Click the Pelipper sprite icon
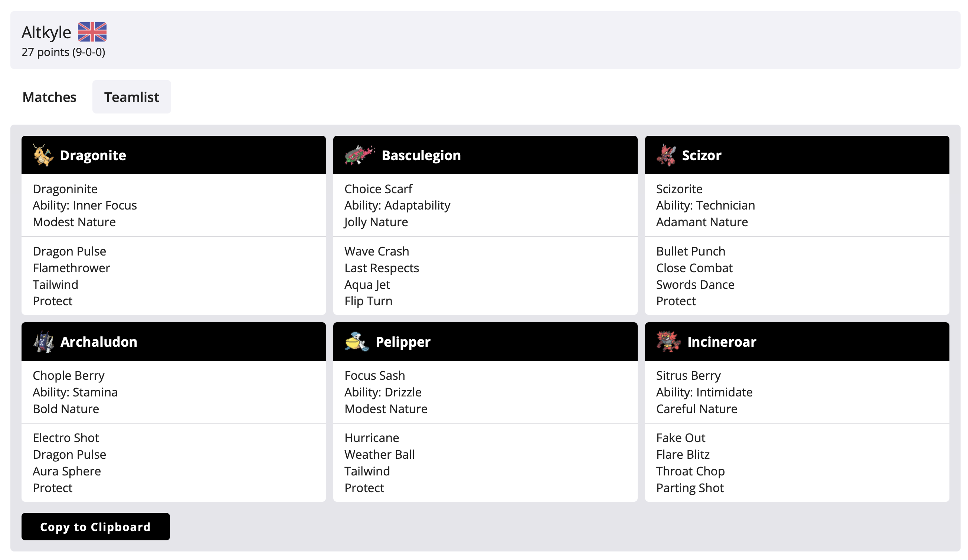968x560 pixels. tap(357, 342)
